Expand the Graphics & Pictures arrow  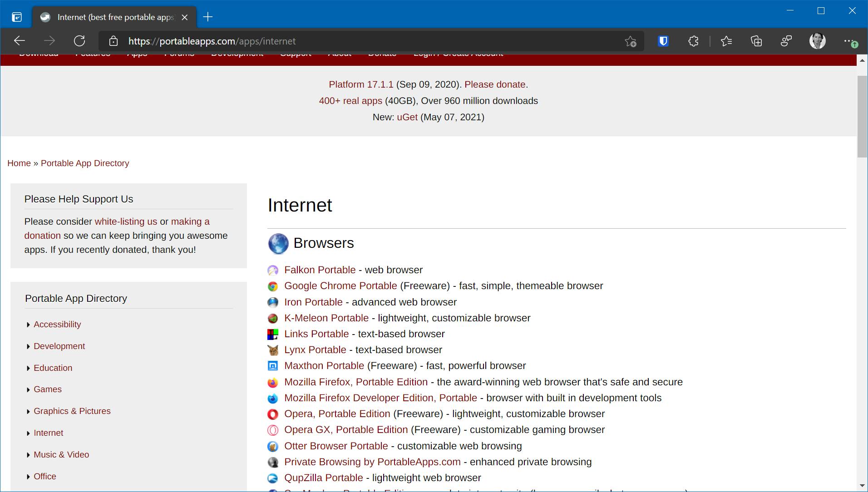[29, 412]
